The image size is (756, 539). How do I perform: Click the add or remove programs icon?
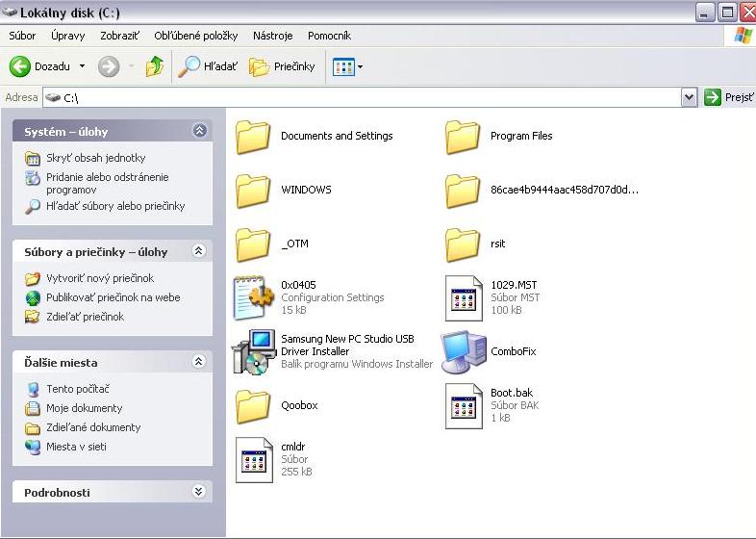tap(33, 178)
